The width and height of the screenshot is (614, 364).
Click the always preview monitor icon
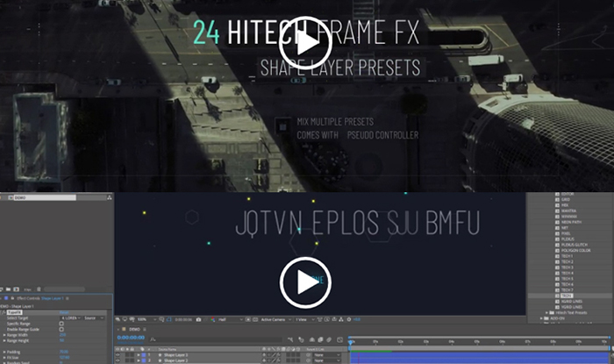click(117, 319)
